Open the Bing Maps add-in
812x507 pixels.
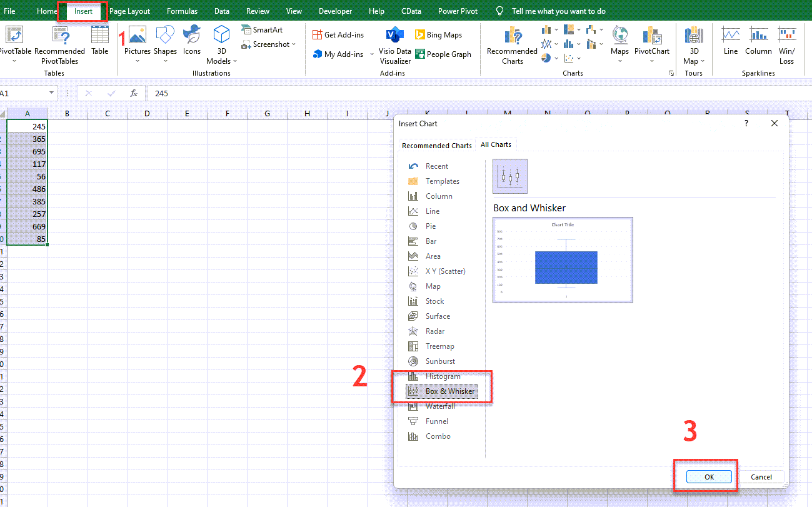[x=443, y=34]
